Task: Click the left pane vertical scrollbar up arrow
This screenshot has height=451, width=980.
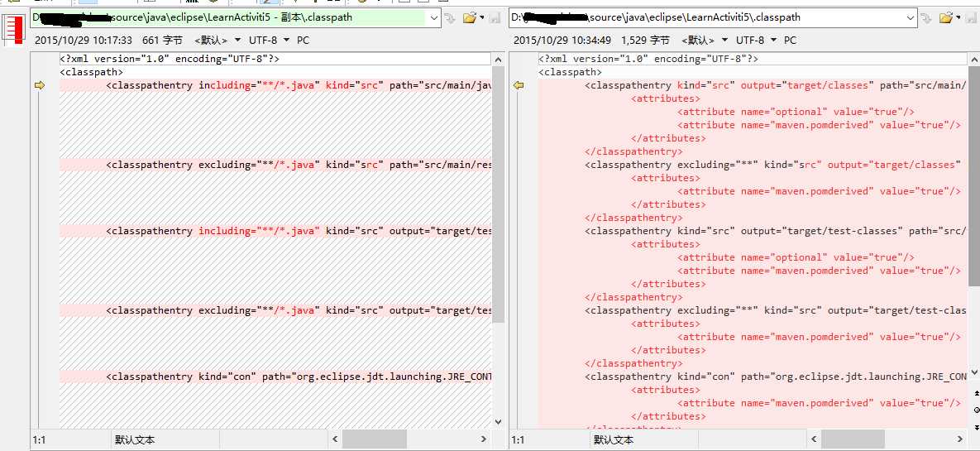Action: pyautogui.click(x=498, y=60)
